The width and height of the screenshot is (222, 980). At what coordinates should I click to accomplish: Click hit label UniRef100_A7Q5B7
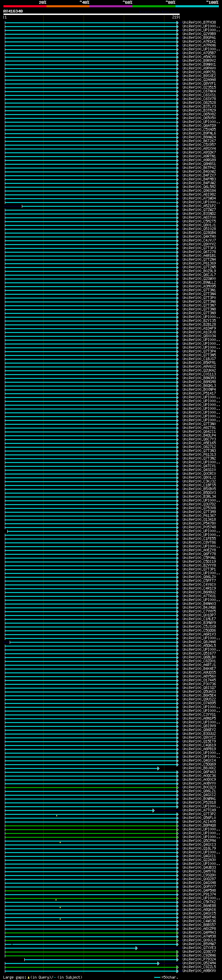pos(199,53)
